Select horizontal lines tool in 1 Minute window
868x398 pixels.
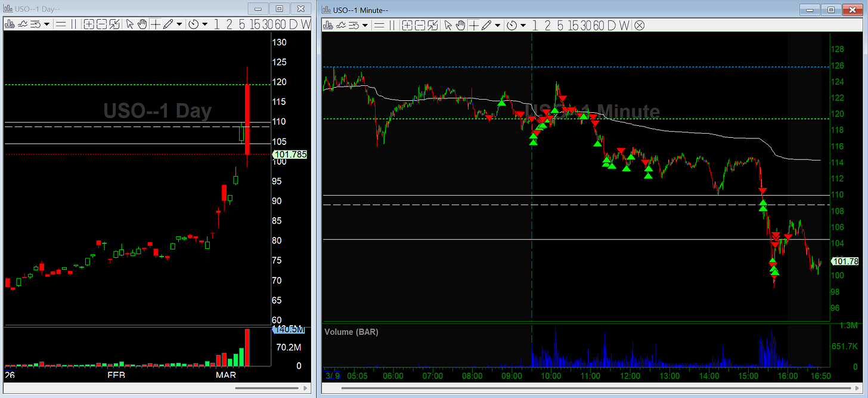[379, 25]
